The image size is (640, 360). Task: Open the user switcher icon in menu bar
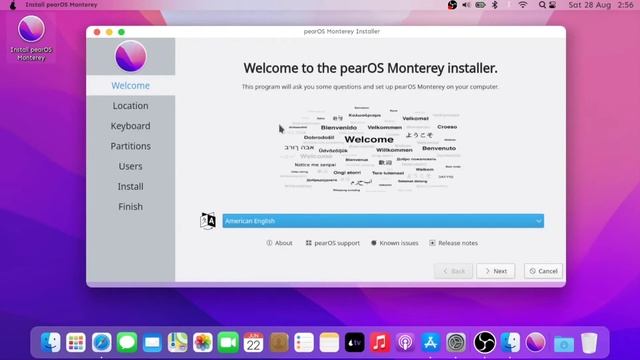553,5
